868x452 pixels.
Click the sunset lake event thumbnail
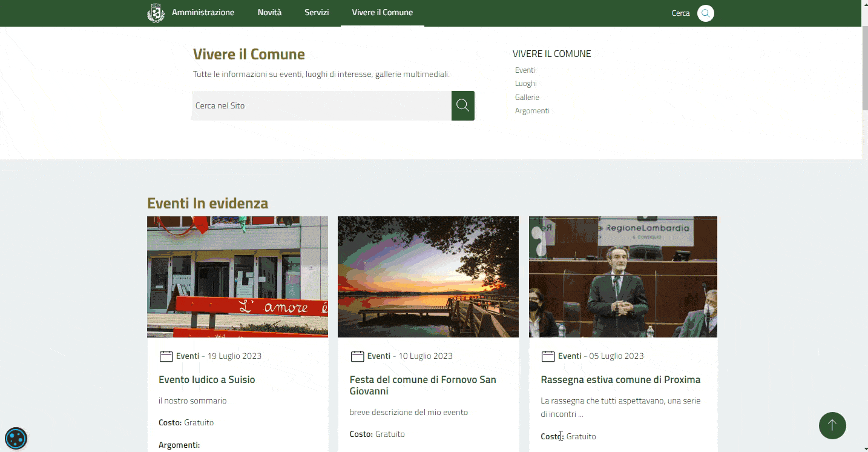pyautogui.click(x=428, y=276)
